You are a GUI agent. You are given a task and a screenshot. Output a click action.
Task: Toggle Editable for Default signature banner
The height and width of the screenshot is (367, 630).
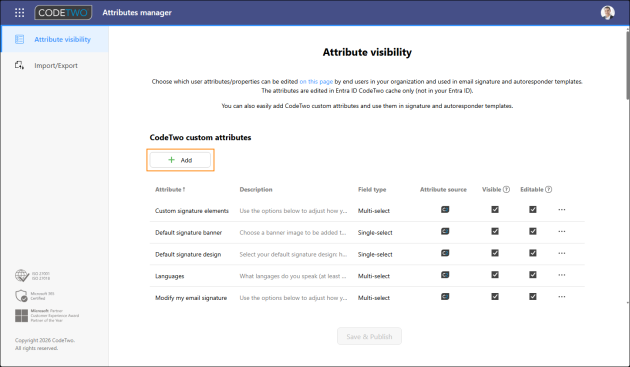click(533, 231)
